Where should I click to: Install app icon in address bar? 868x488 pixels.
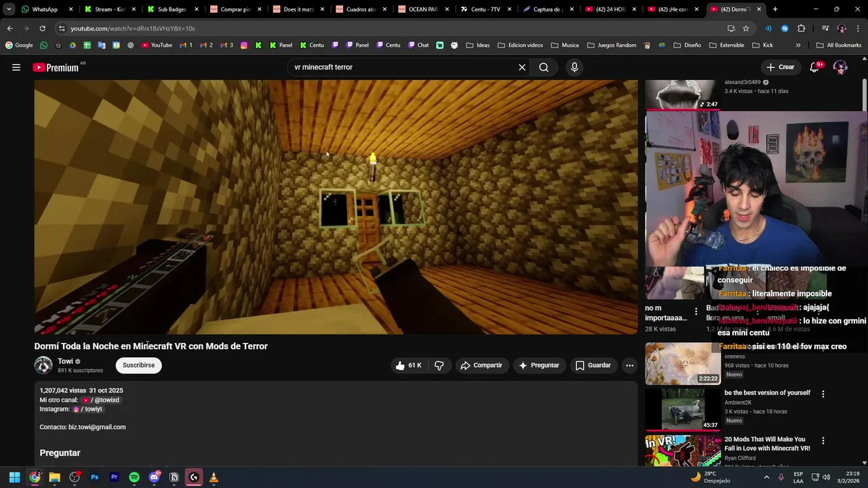pyautogui.click(x=731, y=28)
